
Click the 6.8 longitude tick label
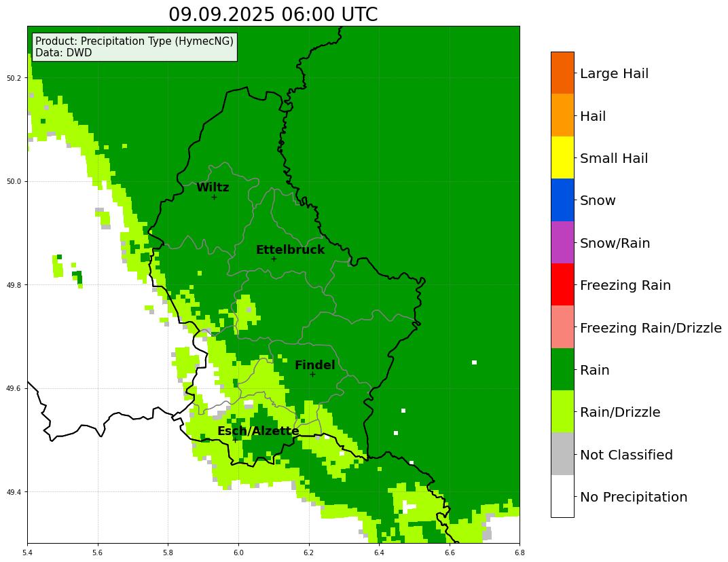point(520,552)
